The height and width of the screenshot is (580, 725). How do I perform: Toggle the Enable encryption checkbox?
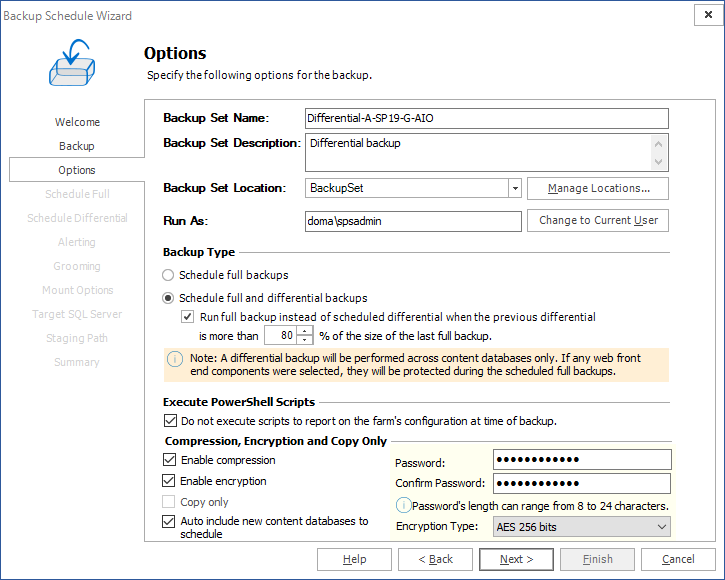pos(168,481)
